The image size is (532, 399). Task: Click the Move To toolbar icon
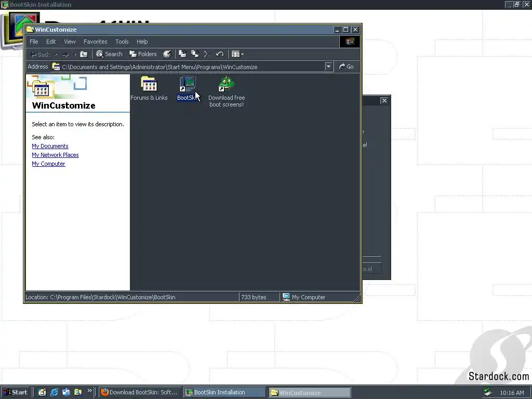click(x=182, y=54)
